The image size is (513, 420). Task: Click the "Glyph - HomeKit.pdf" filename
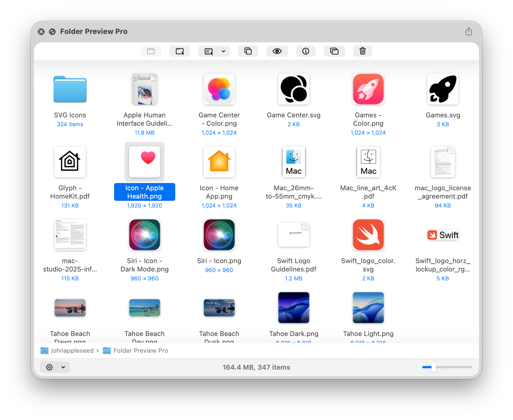click(x=70, y=192)
